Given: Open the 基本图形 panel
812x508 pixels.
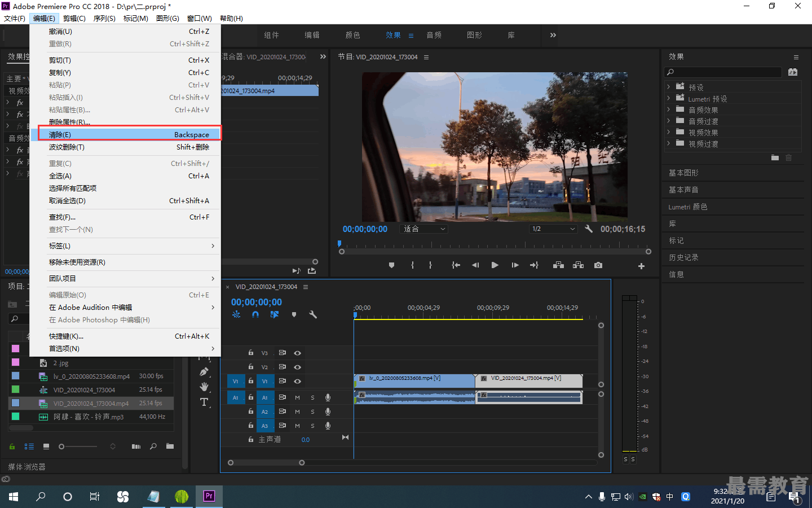Looking at the screenshot, I should [683, 173].
